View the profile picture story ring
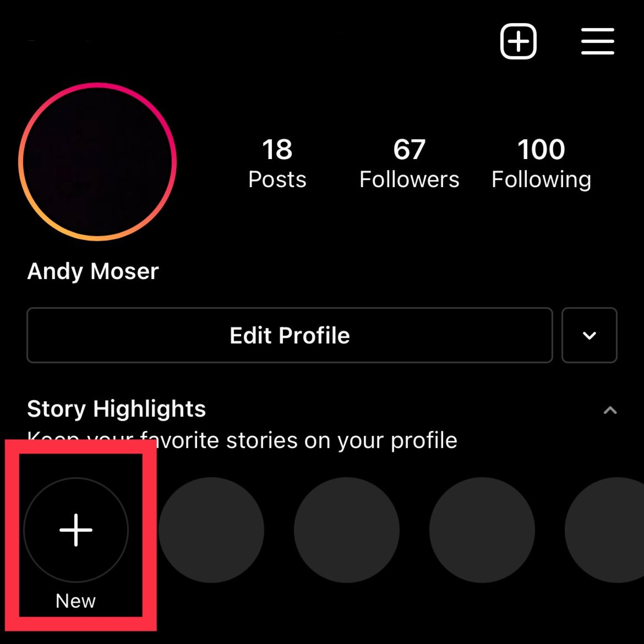This screenshot has height=644, width=644. 97,162
